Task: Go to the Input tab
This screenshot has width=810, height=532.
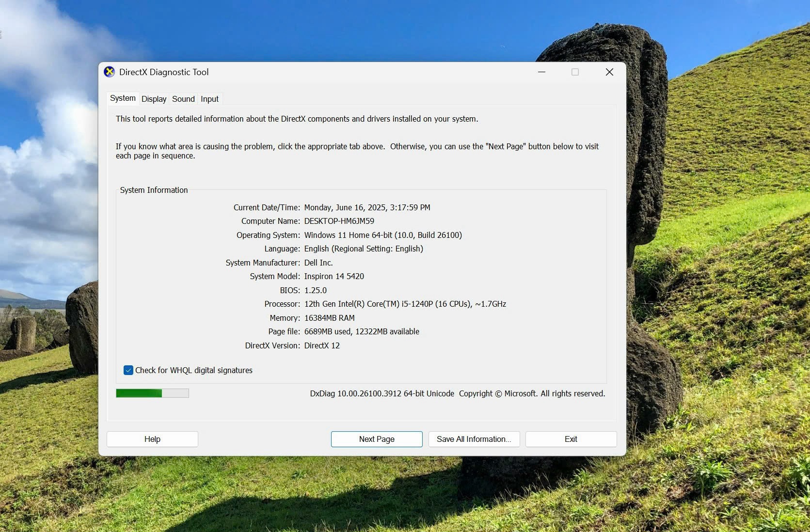Action: point(209,99)
